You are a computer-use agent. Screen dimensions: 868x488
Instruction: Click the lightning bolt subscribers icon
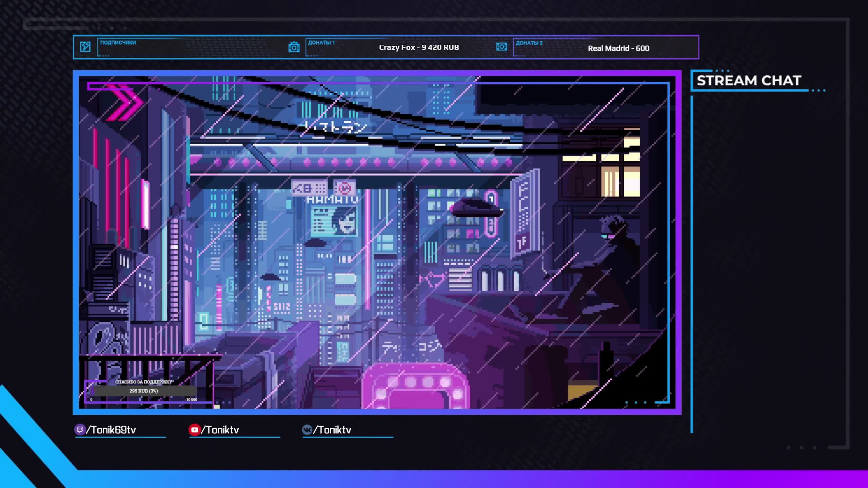tap(85, 47)
